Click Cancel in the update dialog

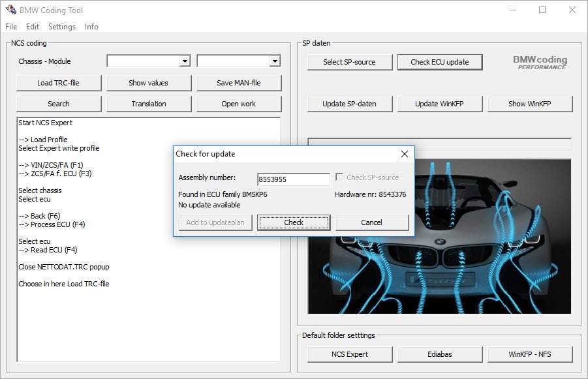[371, 222]
